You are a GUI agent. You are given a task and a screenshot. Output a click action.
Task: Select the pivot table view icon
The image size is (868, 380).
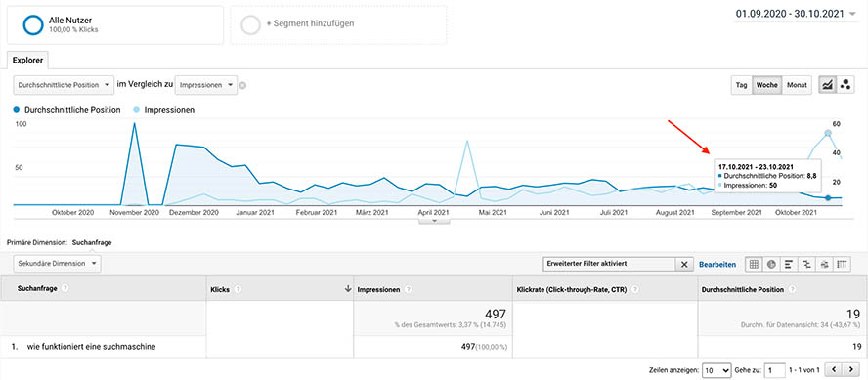842,265
